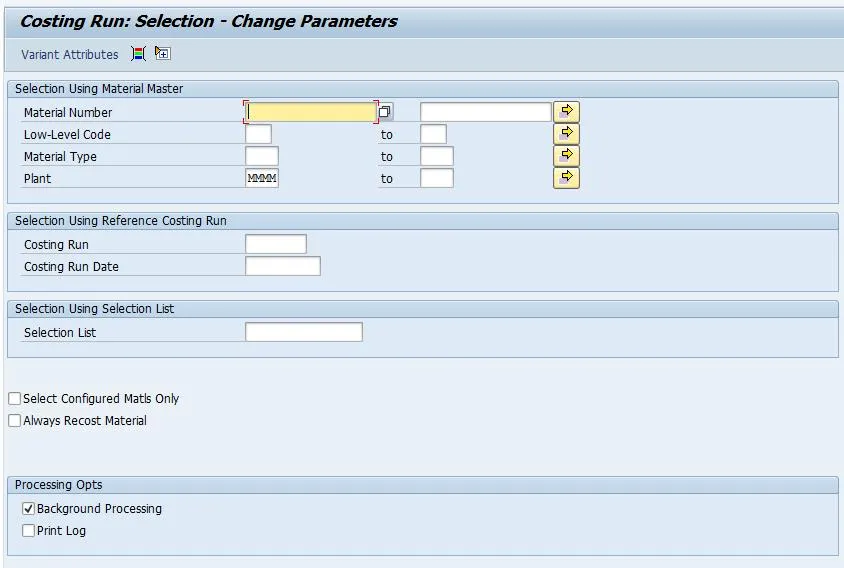Image resolution: width=844 pixels, height=568 pixels.
Task: Uncheck Background Processing option
Action: [x=29, y=508]
